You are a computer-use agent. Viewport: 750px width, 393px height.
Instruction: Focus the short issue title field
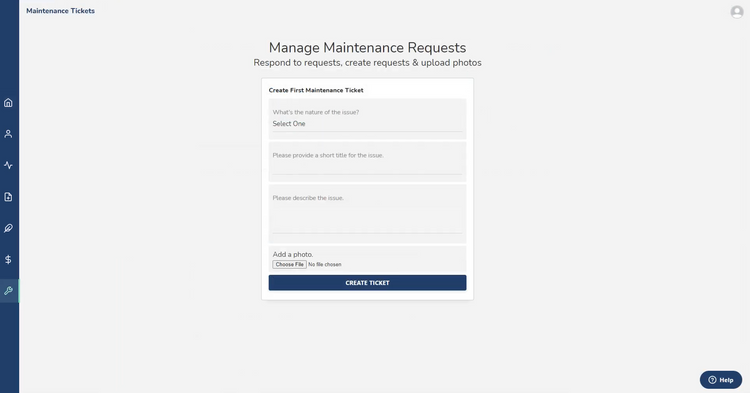pos(367,167)
